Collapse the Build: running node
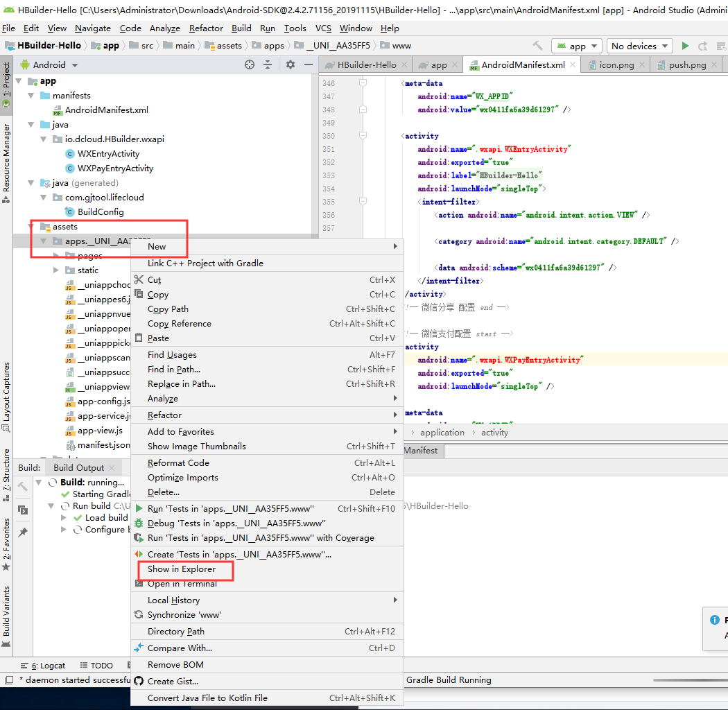Screen dimensions: 728x710 pyautogui.click(x=40, y=482)
